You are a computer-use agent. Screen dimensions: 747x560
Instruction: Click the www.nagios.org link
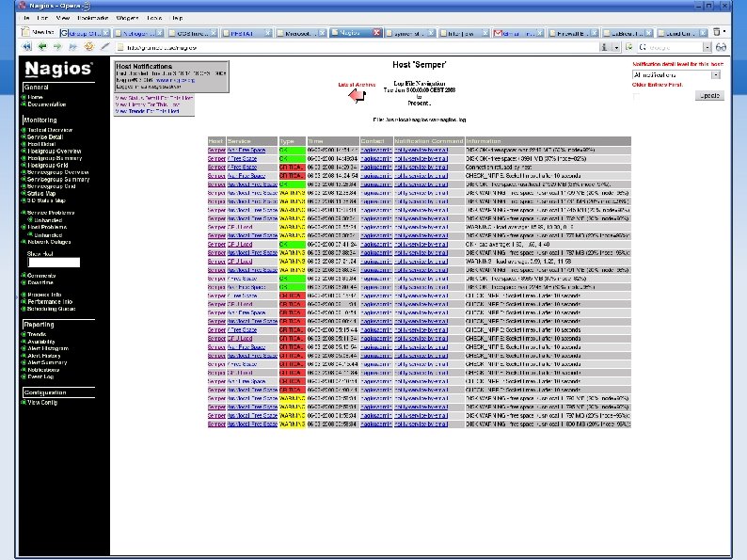(x=175, y=80)
